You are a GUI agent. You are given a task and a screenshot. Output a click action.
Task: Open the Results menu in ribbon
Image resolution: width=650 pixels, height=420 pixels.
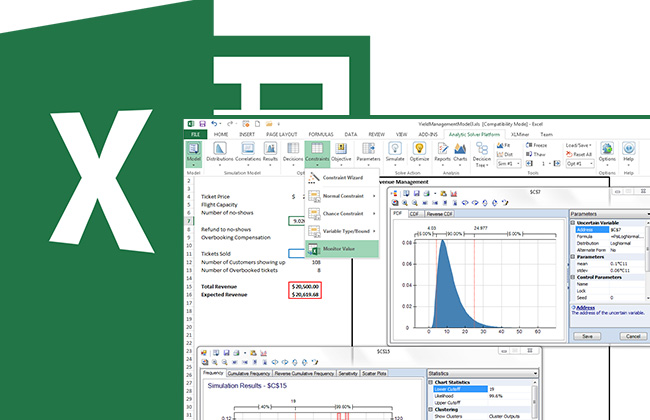[270, 153]
